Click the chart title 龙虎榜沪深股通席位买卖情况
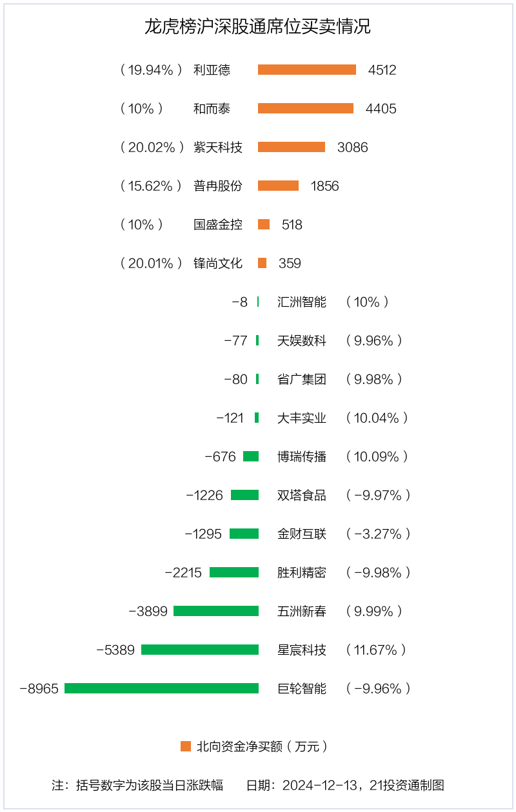Image resolution: width=516 pixels, height=812 pixels. 257,27
